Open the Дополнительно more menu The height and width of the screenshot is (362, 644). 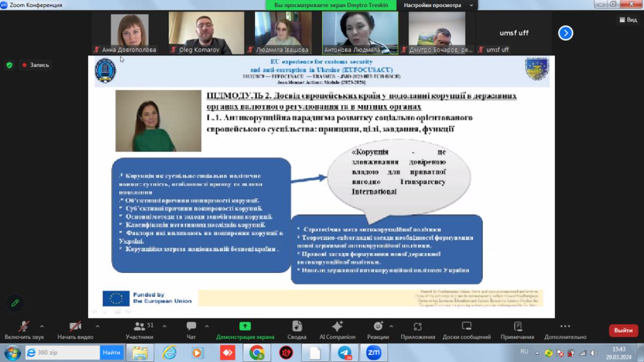[565, 329]
